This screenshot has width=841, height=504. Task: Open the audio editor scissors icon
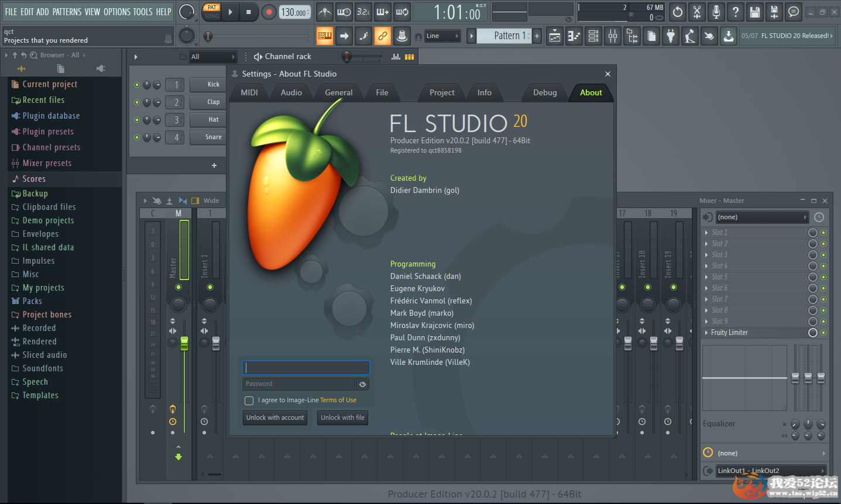697,12
